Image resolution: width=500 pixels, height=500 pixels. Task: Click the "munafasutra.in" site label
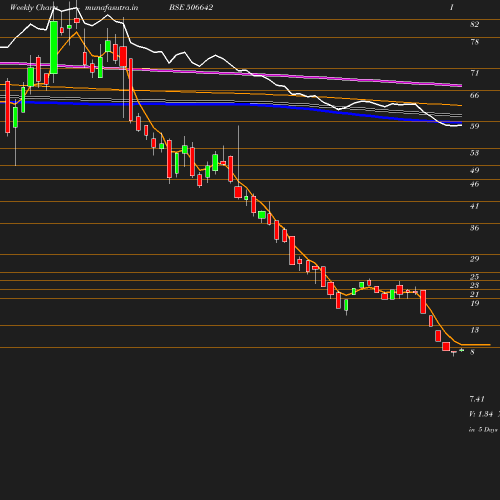click(x=111, y=7)
